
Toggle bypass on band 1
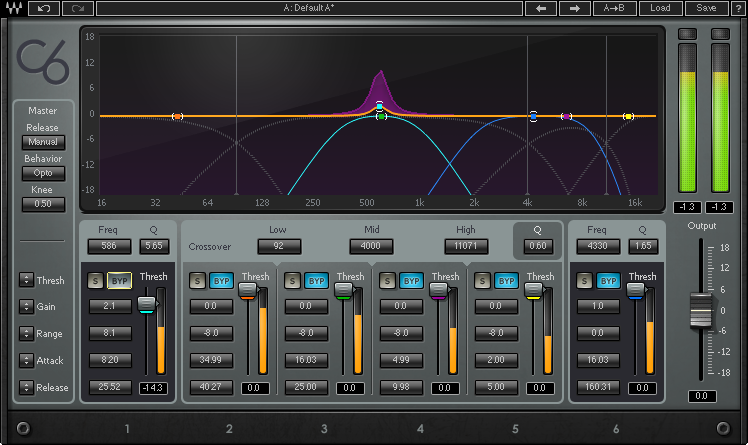[x=119, y=281]
